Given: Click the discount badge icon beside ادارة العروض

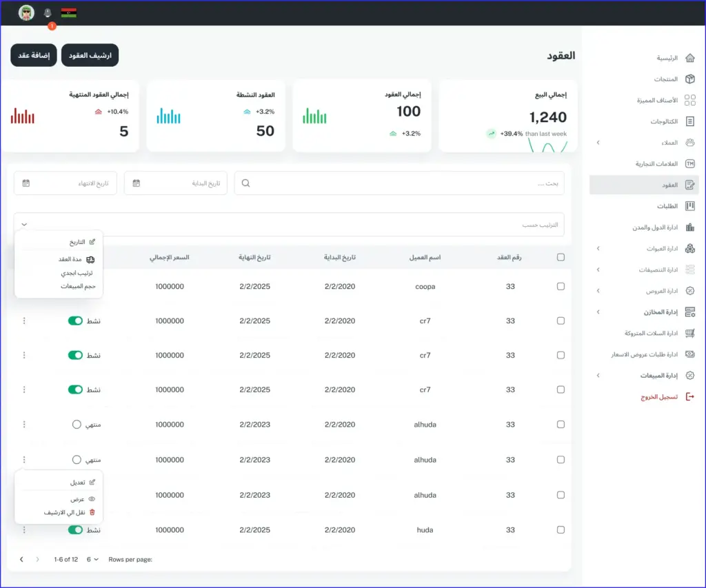Looking at the screenshot, I should coord(689,291).
